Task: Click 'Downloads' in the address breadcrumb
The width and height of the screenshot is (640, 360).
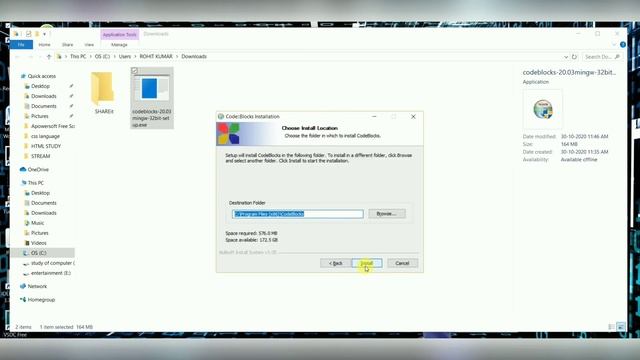Action: (x=194, y=56)
